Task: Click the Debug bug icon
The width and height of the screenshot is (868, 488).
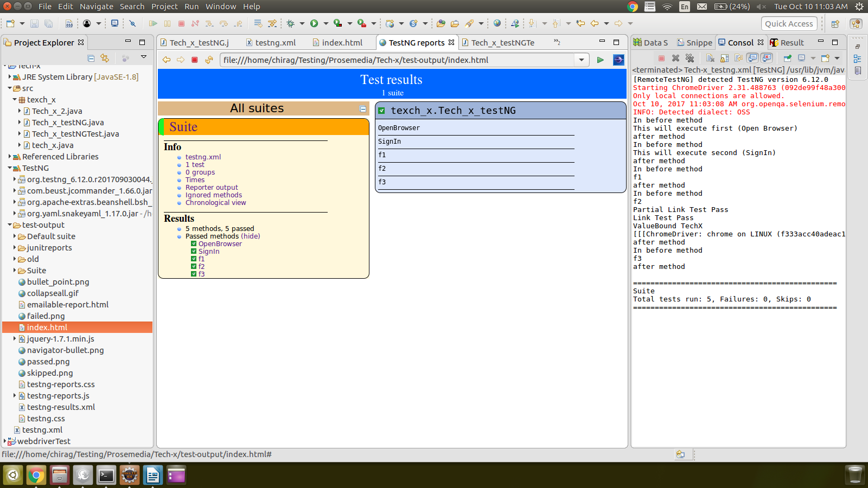Action: coord(290,23)
